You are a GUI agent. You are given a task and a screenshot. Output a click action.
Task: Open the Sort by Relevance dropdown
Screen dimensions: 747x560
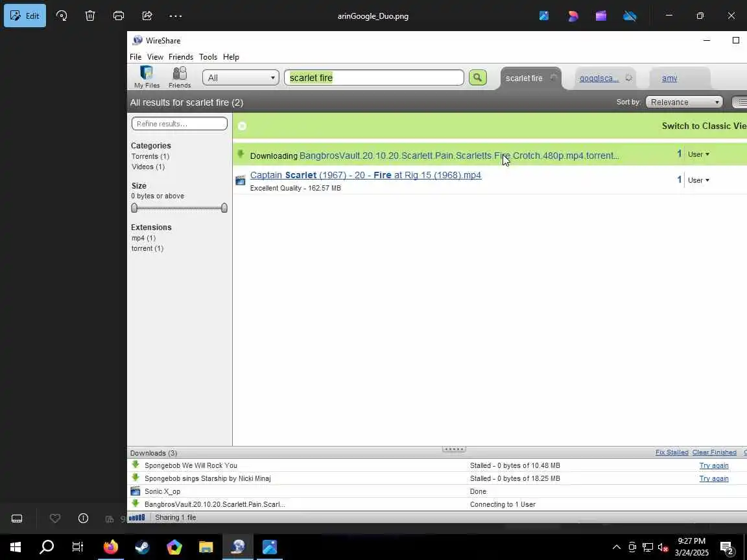pyautogui.click(x=684, y=102)
